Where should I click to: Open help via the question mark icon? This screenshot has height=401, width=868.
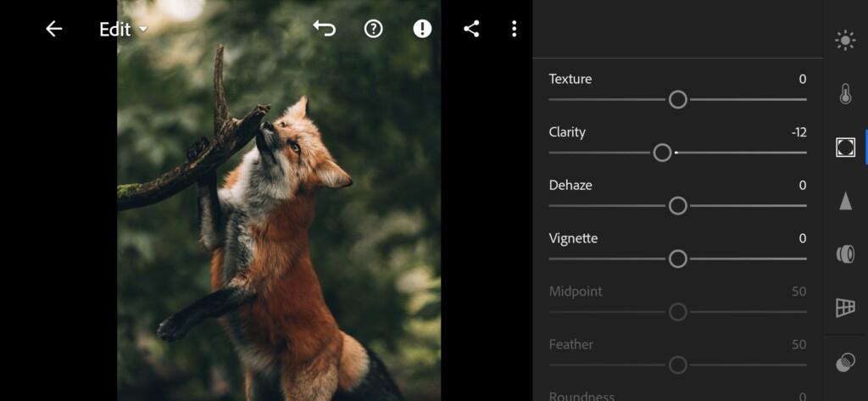(x=374, y=29)
